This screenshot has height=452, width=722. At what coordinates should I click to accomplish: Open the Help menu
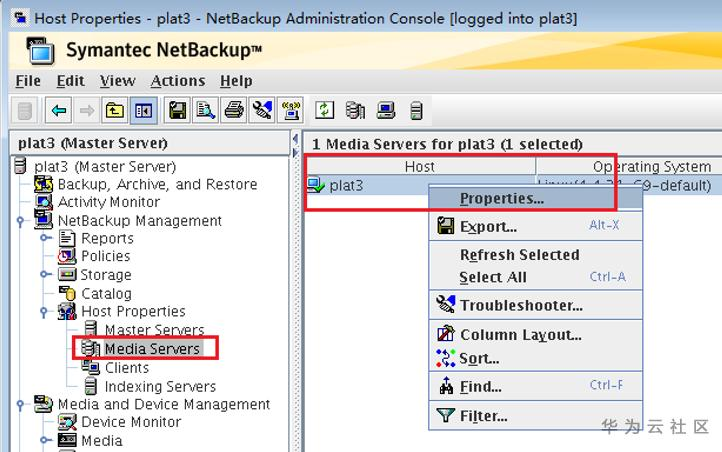pos(236,81)
